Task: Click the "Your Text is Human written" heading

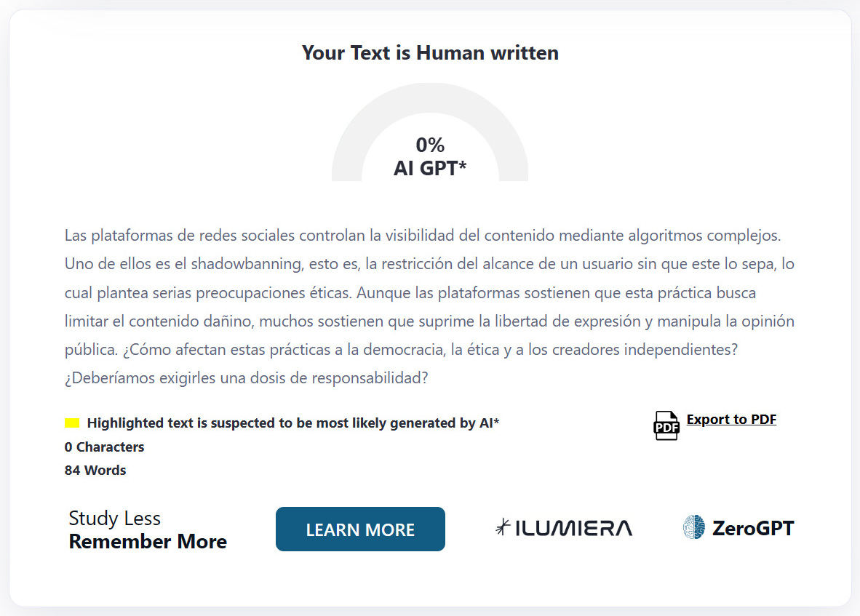Action: pos(430,53)
